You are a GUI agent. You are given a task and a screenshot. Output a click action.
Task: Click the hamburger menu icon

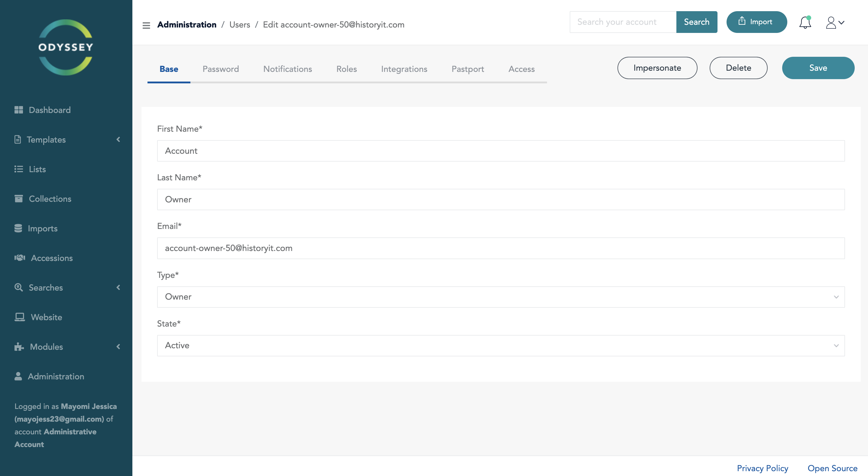tap(146, 25)
